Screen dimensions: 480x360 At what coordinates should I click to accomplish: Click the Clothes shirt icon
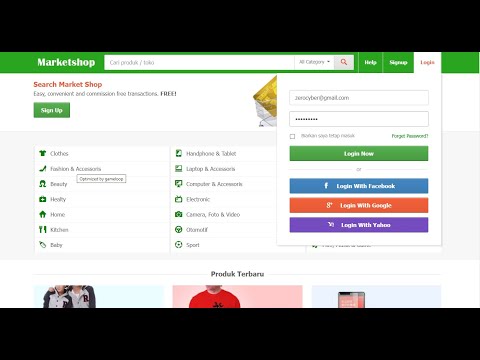coord(42,153)
